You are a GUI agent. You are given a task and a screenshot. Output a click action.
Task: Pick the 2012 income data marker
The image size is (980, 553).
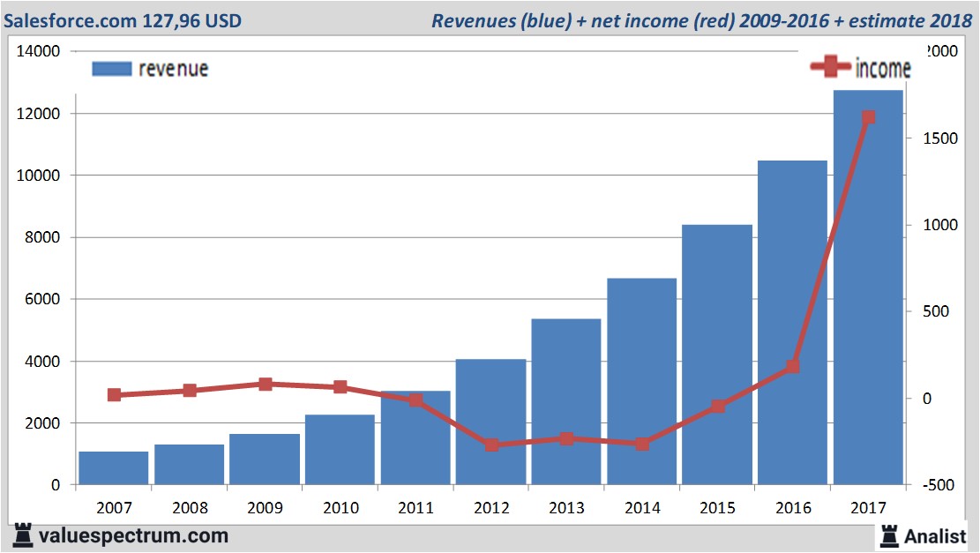pyautogui.click(x=491, y=445)
